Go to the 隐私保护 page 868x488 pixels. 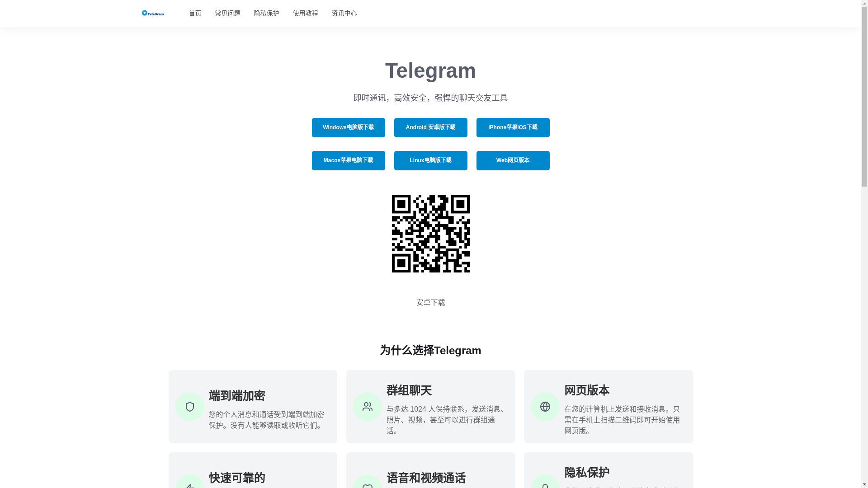point(266,14)
